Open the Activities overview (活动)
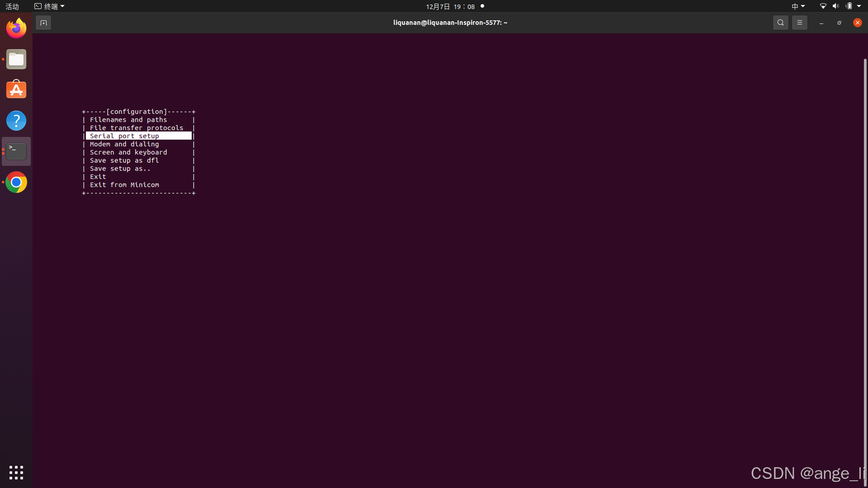Viewport: 868px width, 488px height. click(12, 6)
